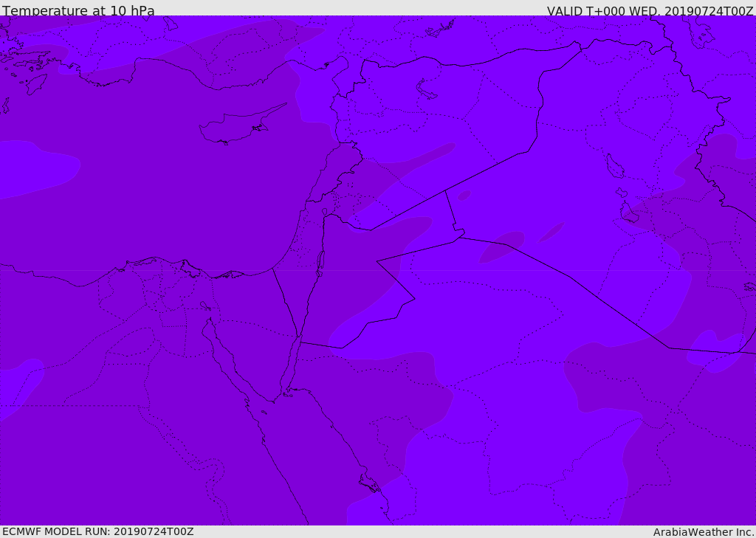
Task: Click the 'VALID T+000 WED. 20190724T00Z' timestamp
Action: 650,11
